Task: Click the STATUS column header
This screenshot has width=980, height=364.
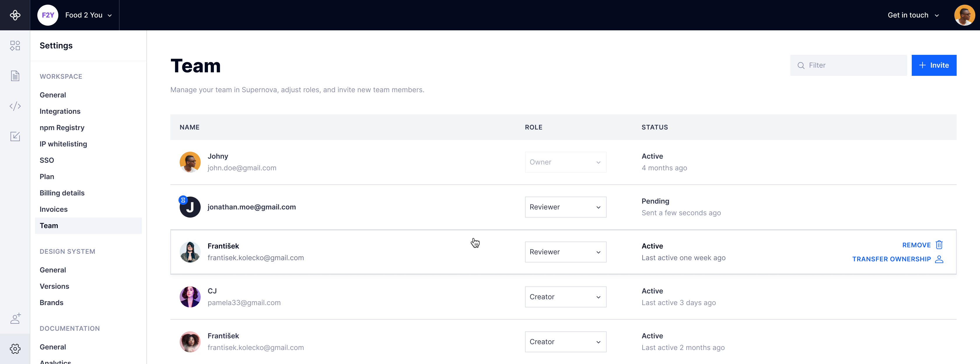Action: point(654,127)
